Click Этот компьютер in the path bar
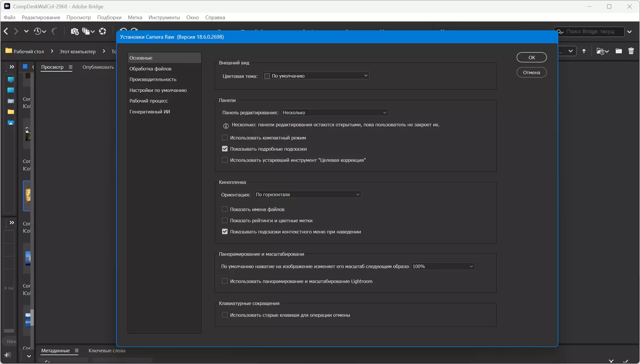Viewport: 640px width, 364px height. [x=78, y=51]
